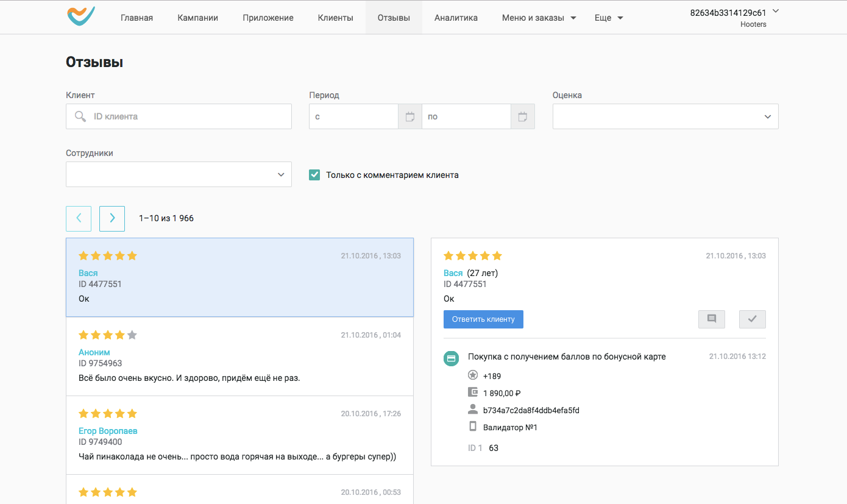
Task: Click 'Покупка с получением баллов' transaction title
Action: click(x=567, y=357)
